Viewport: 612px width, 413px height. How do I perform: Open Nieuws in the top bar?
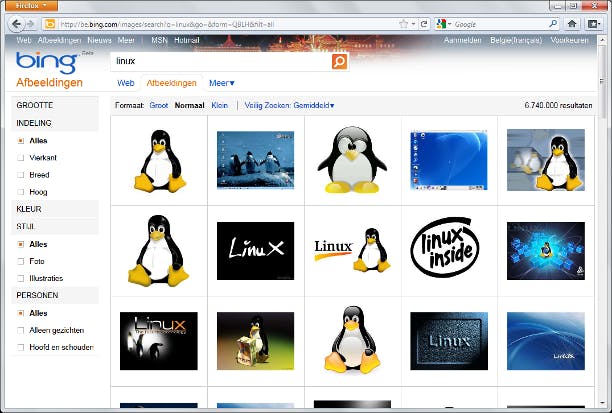tap(99, 40)
